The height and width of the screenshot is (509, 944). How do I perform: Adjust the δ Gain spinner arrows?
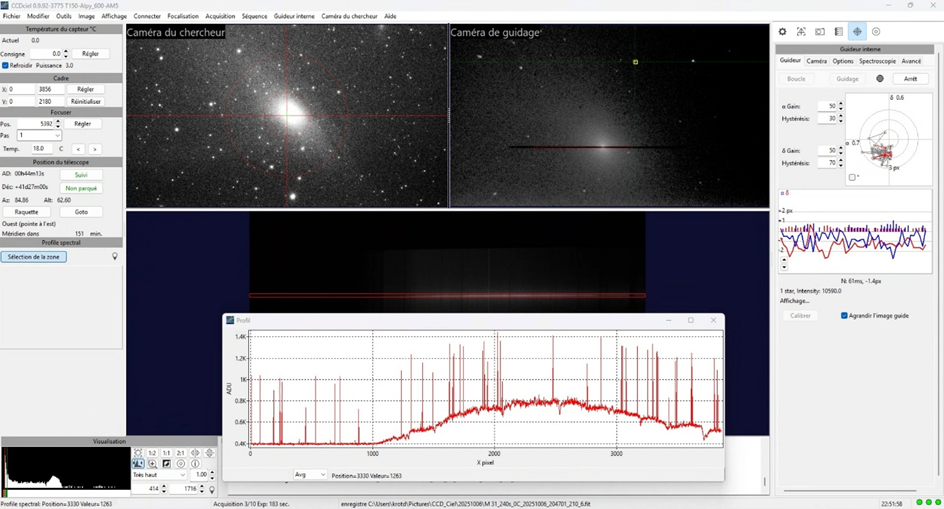[x=840, y=151]
